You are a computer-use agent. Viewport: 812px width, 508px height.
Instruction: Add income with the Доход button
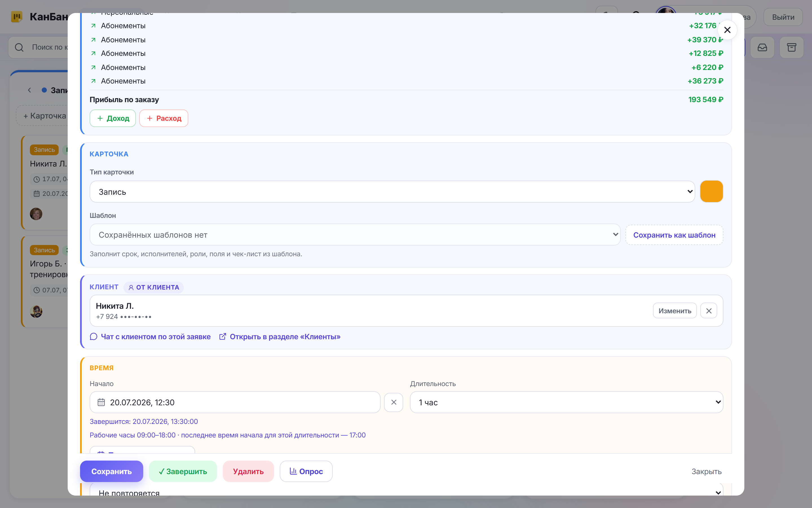point(113,118)
